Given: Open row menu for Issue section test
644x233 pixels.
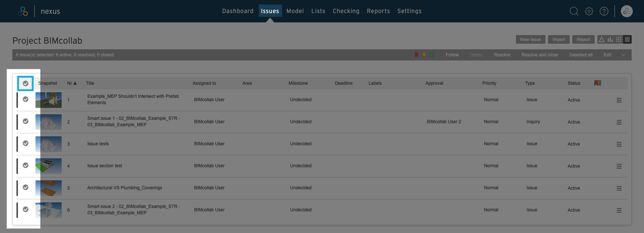Looking at the screenshot, I should pyautogui.click(x=619, y=166).
